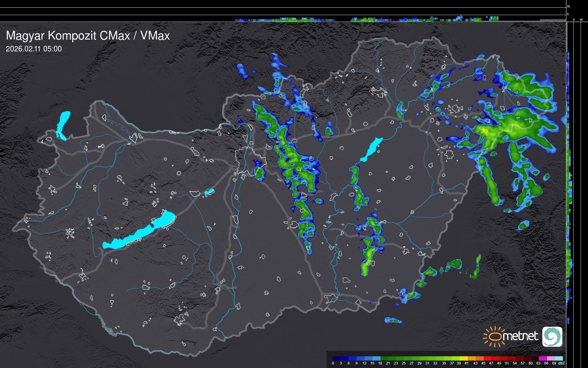This screenshot has width=588, height=368.
Task: Click the dBZ unit label
Action: point(561,363)
